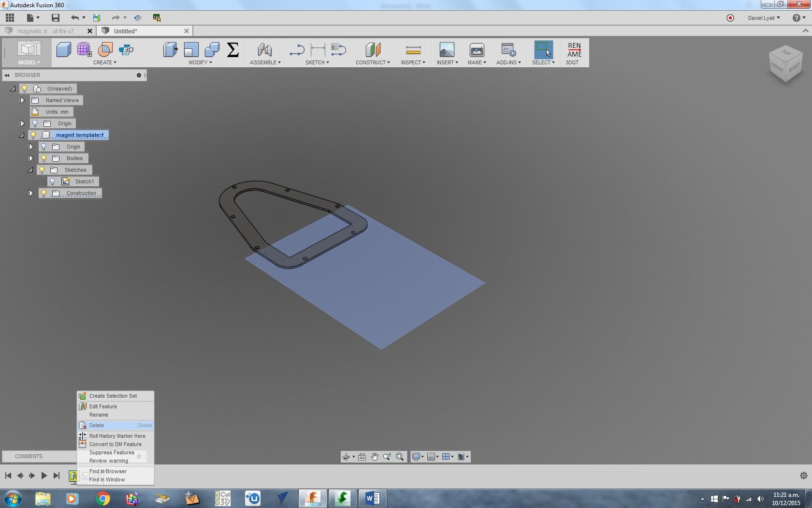Click the Make 3D print icon

coord(477,49)
